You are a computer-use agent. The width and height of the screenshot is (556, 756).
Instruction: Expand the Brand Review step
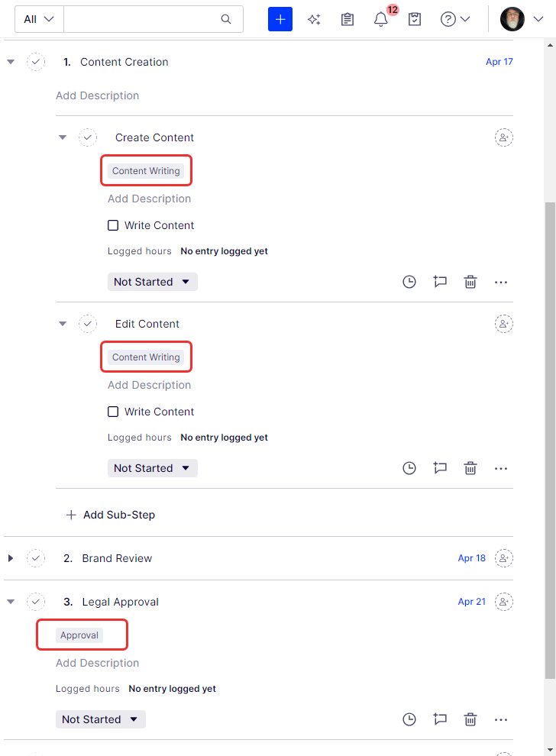(x=10, y=558)
